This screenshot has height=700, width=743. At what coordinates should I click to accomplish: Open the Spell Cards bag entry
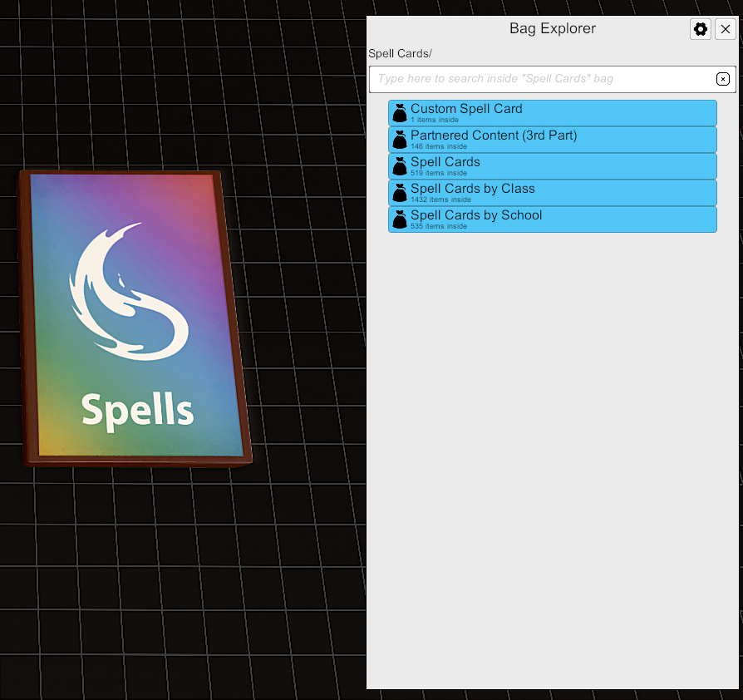pyautogui.click(x=552, y=166)
